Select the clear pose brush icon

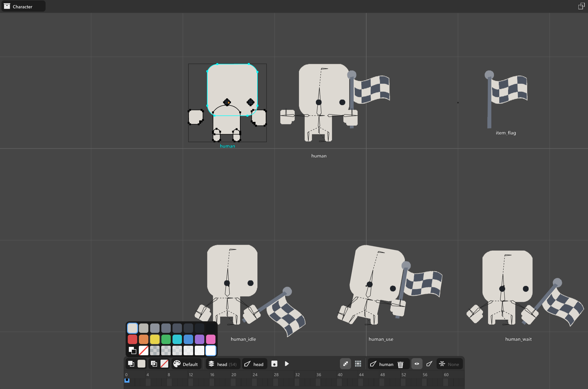pos(429,364)
